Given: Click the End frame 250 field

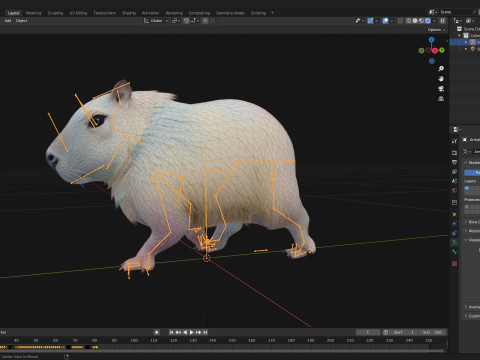Looking at the screenshot, I should tap(433, 332).
